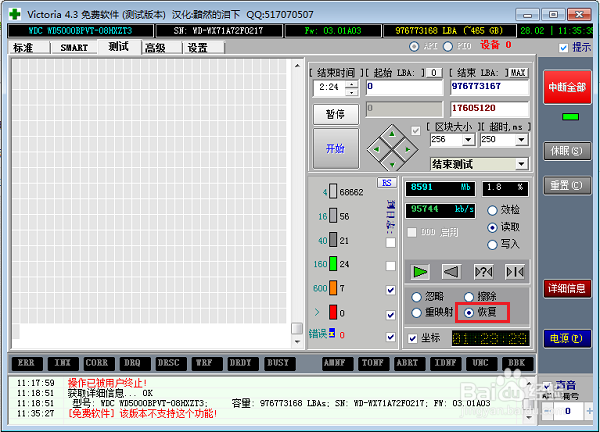Select the 校检 (verify) radio option

coord(492,210)
